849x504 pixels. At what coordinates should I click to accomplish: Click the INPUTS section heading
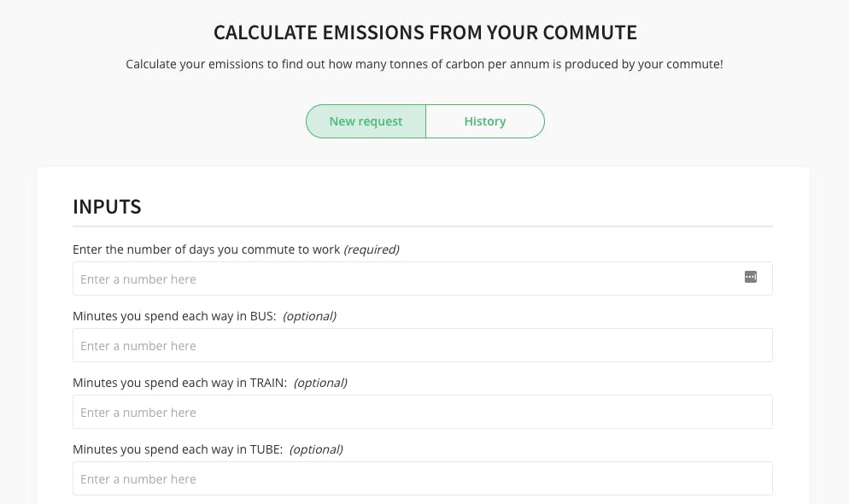tap(107, 207)
